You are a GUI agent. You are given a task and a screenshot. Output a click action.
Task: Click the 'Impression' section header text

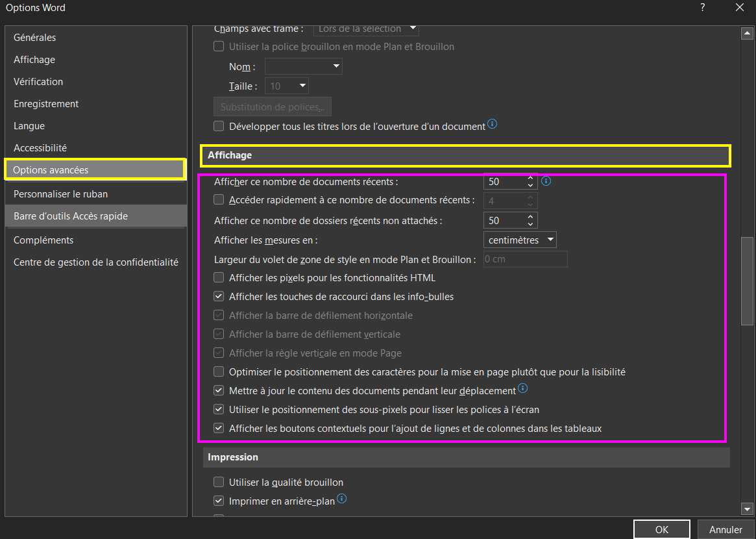pos(233,457)
